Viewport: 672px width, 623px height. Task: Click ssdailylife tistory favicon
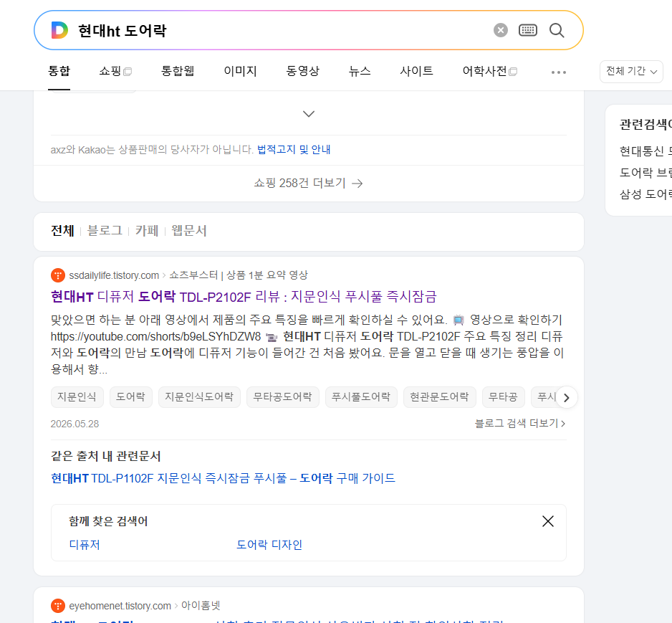coord(58,275)
